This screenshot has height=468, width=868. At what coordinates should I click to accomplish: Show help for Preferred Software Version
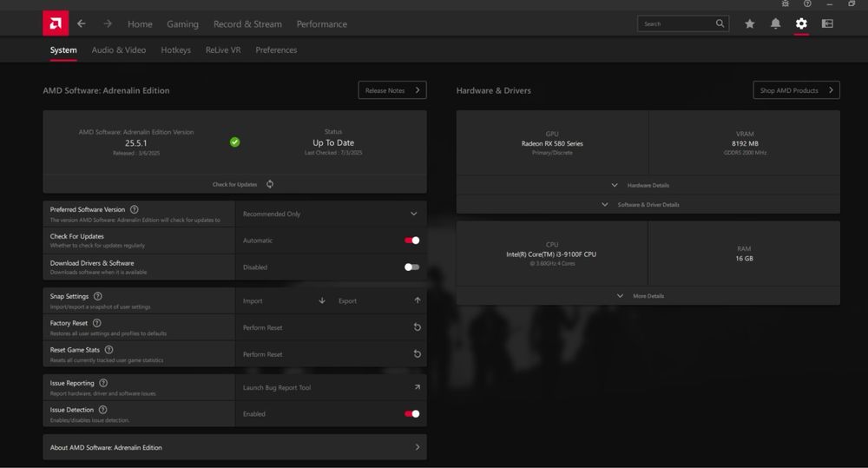pos(134,209)
